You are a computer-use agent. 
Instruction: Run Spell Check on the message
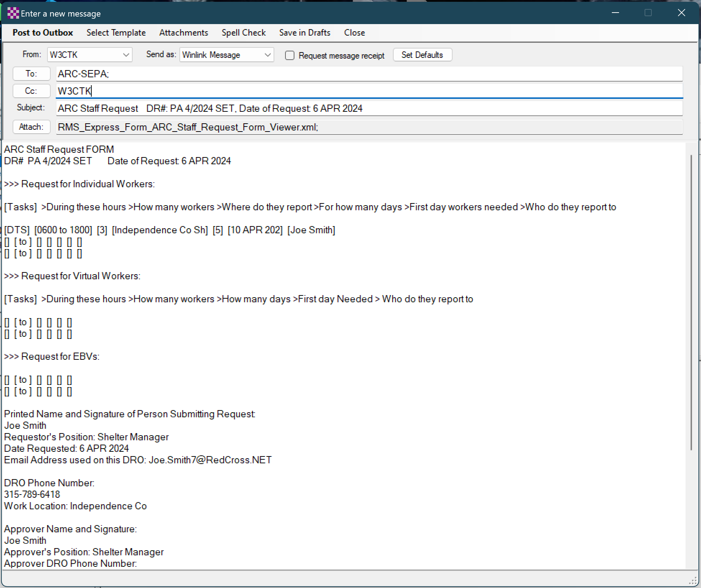pyautogui.click(x=244, y=33)
